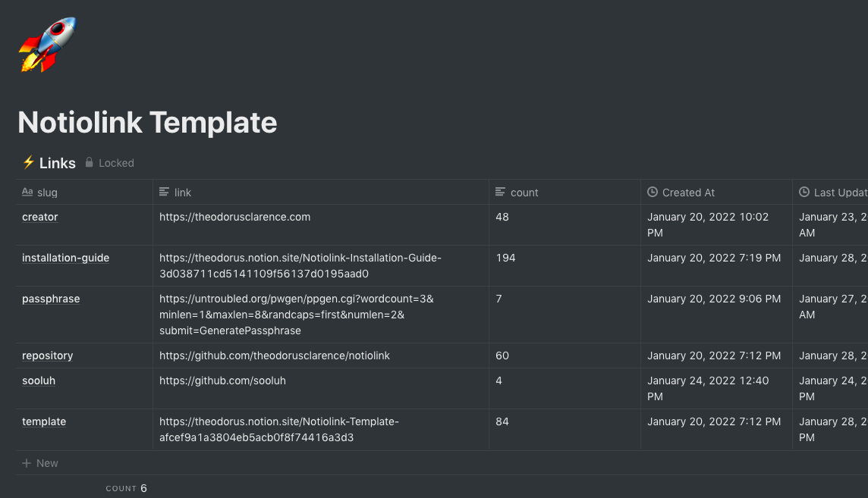The width and height of the screenshot is (868, 498).
Task: Open the theodorusclarence.com link
Action: click(x=234, y=217)
